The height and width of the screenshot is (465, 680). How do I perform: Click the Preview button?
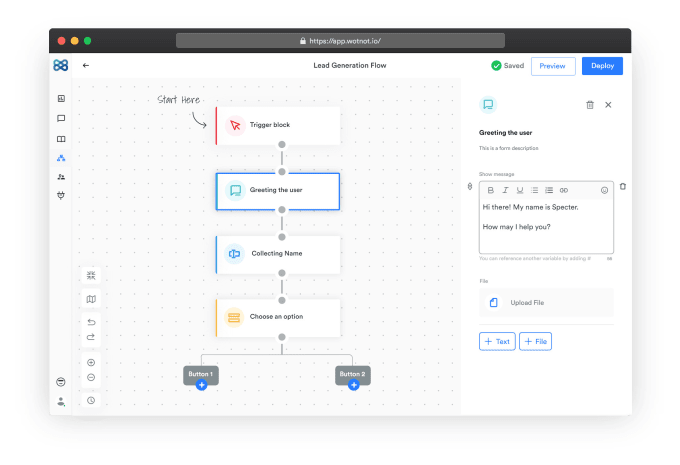[x=553, y=66]
